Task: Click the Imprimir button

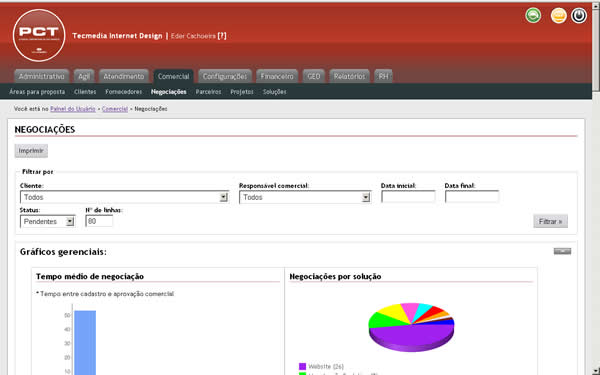Action: point(31,151)
